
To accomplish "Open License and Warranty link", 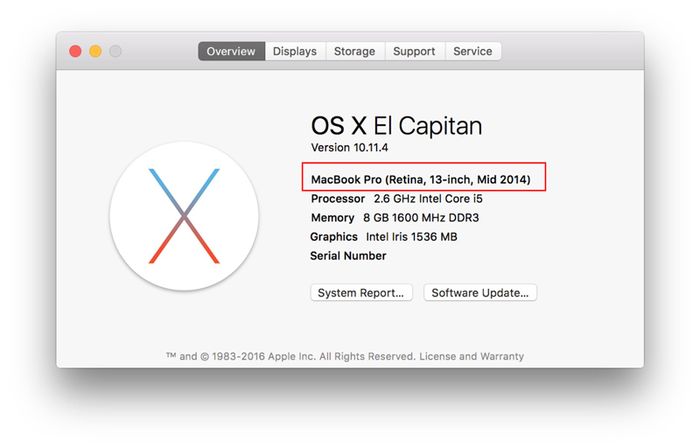I will coord(471,357).
